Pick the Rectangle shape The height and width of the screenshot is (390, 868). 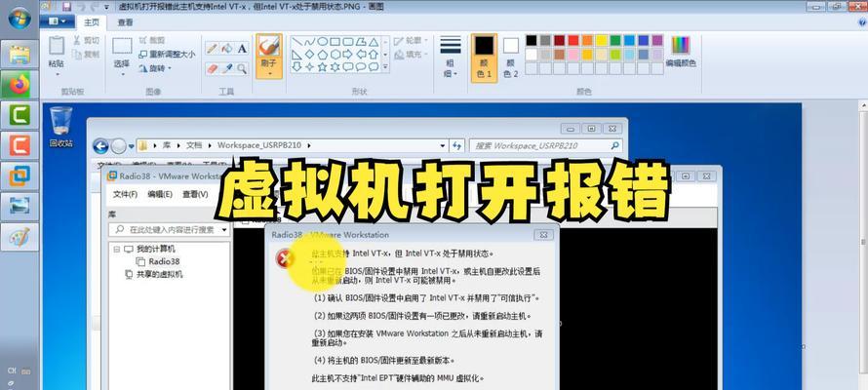(x=335, y=42)
